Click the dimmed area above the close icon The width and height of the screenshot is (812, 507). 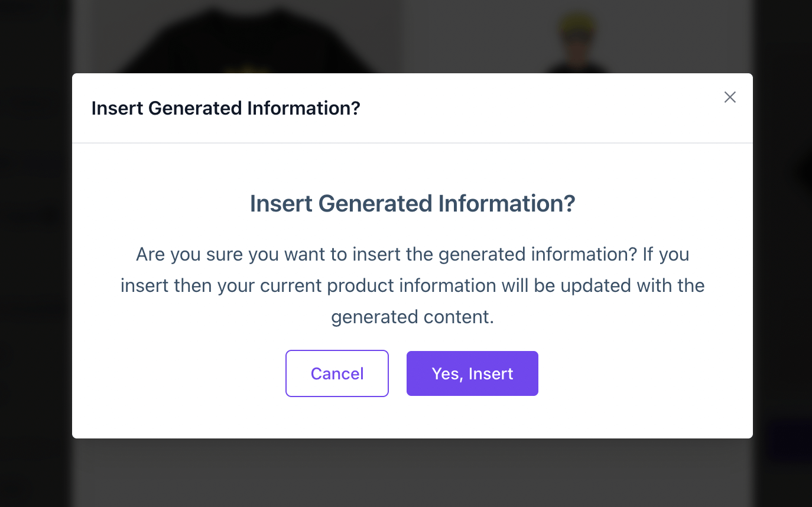(730, 35)
